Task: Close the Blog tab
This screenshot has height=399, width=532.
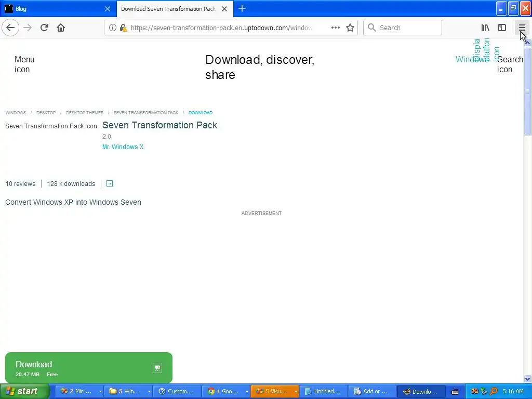Action: pos(107,9)
